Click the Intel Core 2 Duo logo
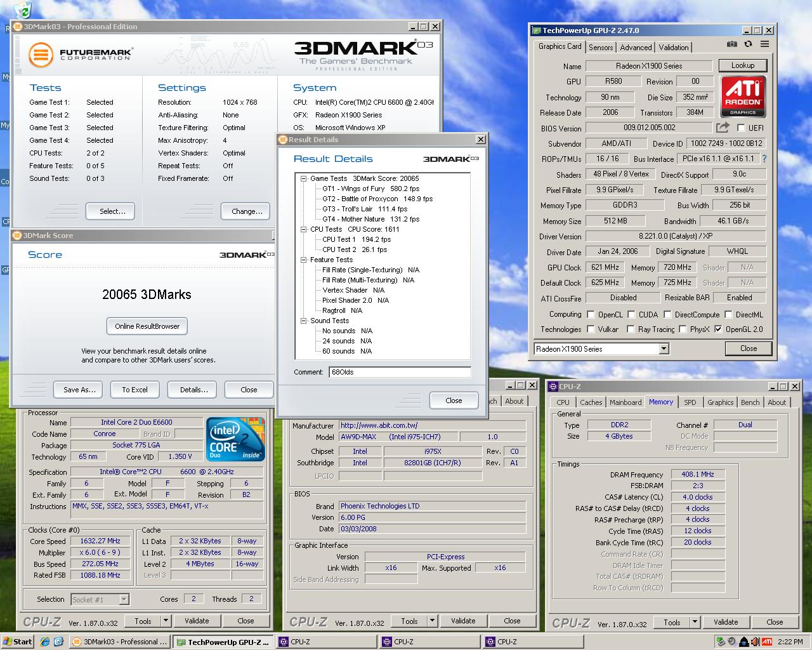The image size is (812, 650). tap(235, 439)
